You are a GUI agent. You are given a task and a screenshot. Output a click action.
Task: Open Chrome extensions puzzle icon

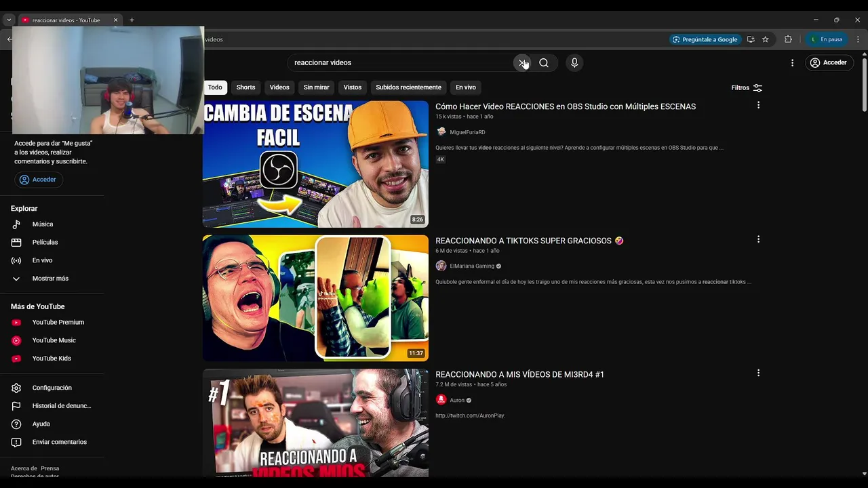[788, 39]
